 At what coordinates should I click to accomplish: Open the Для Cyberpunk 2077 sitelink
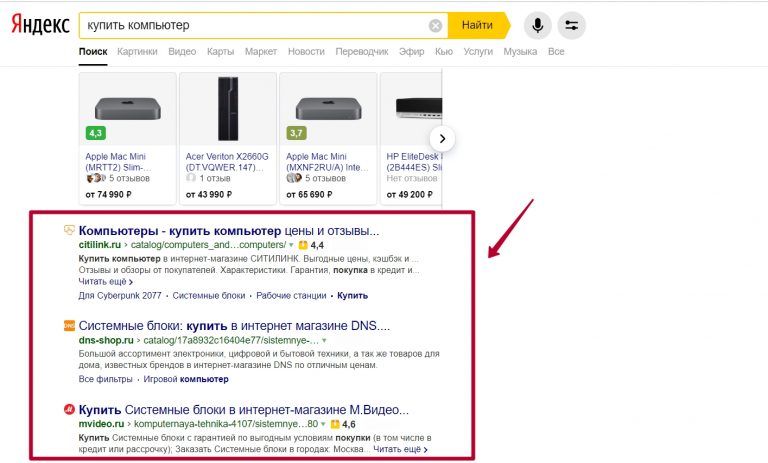pos(120,295)
